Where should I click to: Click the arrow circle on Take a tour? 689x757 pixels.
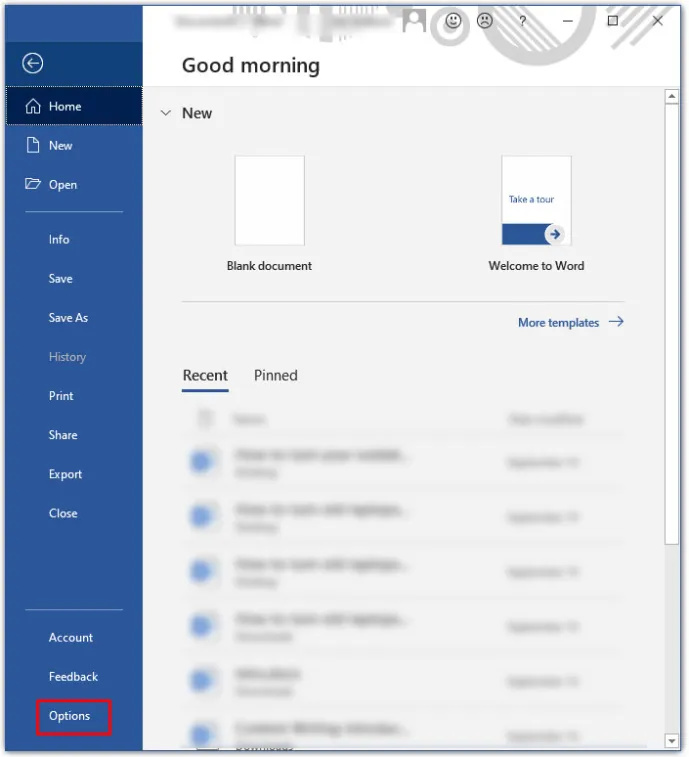[x=555, y=234]
